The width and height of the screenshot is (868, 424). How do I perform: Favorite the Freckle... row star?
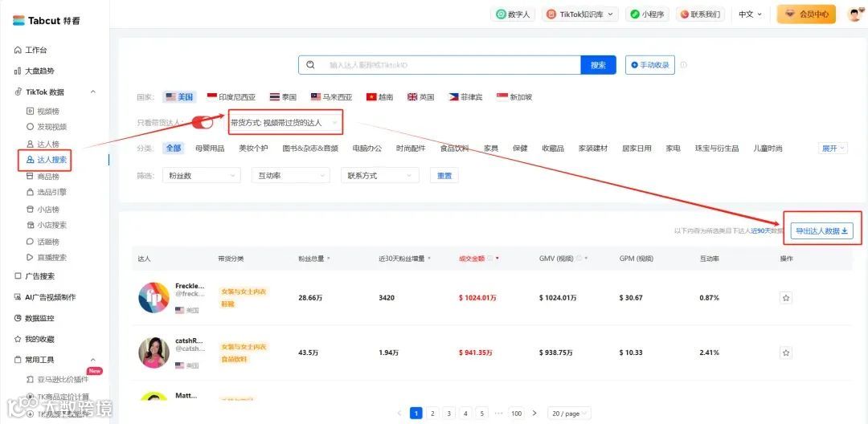click(x=786, y=298)
